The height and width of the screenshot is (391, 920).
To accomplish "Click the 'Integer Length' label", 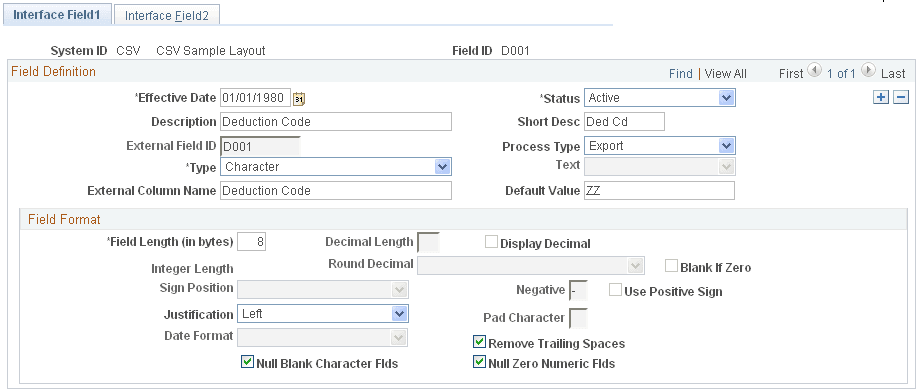I will [192, 269].
